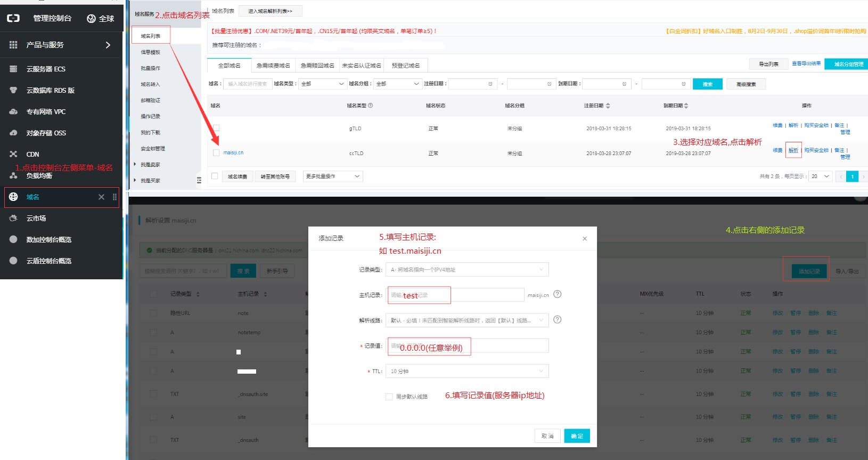
Task: Open the 到期日期 start date calendar icon
Action: [624, 84]
